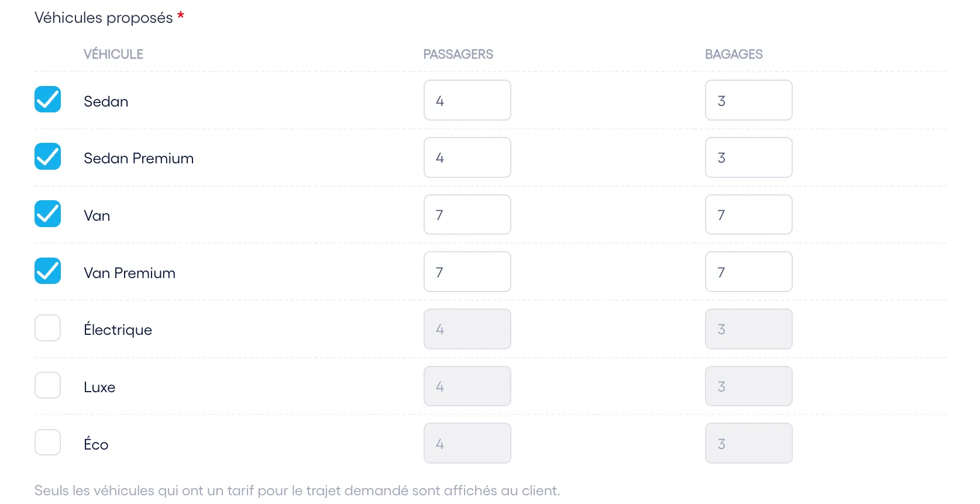980x504 pixels.
Task: Edit Sedan baggage count field
Action: 749,100
